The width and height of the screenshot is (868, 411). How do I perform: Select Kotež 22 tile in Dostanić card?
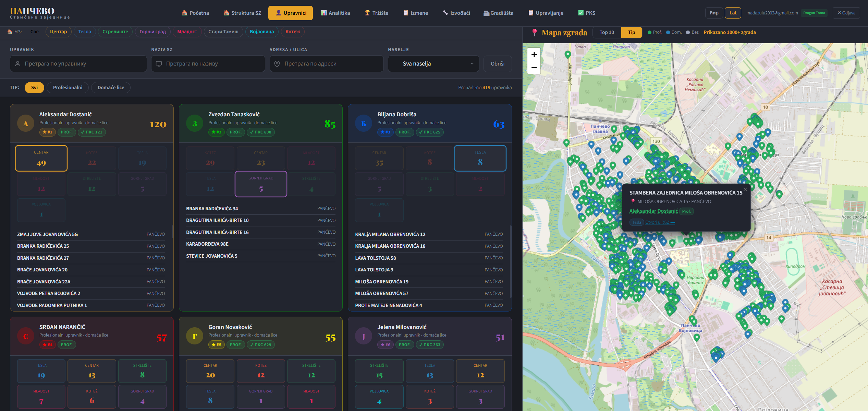pos(92,158)
